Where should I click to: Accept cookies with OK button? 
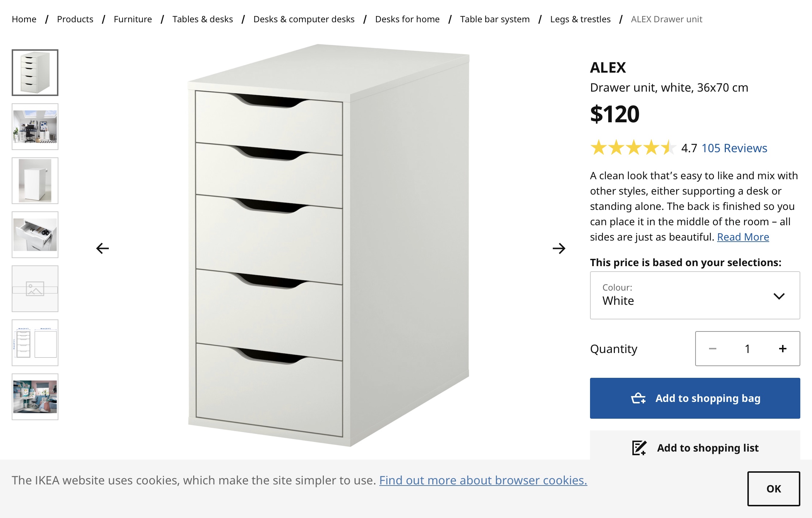[773, 489]
